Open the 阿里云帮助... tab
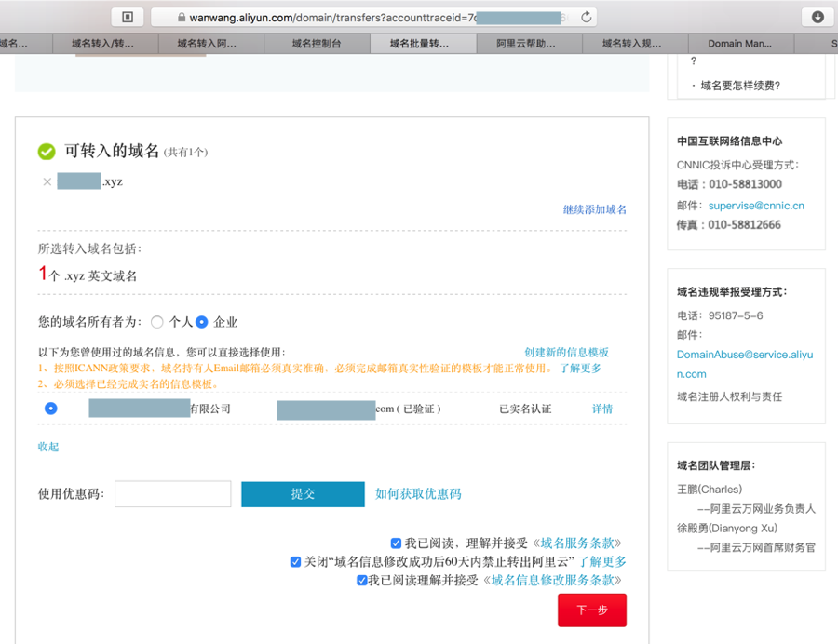 (526, 43)
